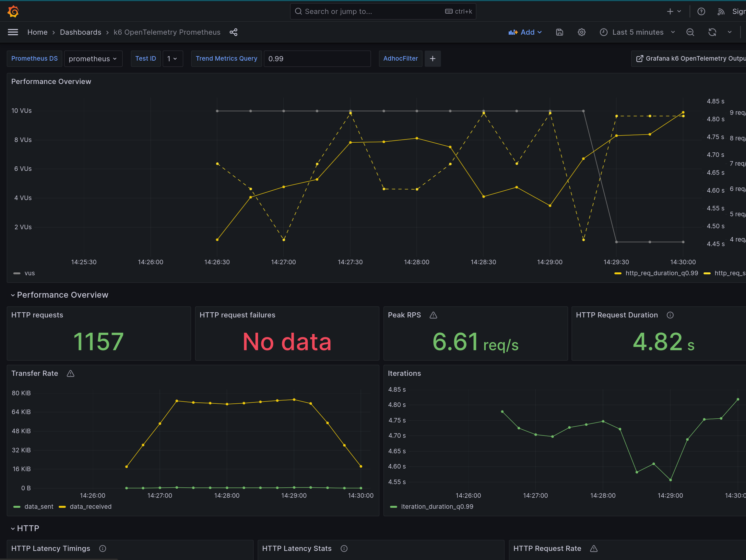
Task: Click the share dashboard icon
Action: (233, 32)
